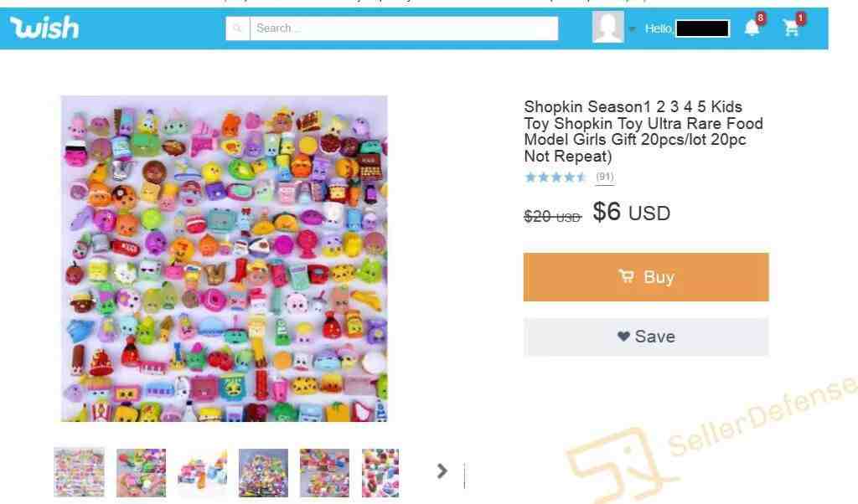Select the third product thumbnail
858x504 pixels.
click(x=203, y=473)
